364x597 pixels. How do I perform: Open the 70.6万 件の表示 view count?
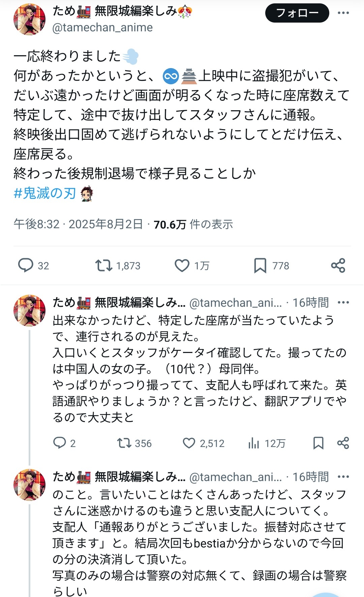click(193, 224)
